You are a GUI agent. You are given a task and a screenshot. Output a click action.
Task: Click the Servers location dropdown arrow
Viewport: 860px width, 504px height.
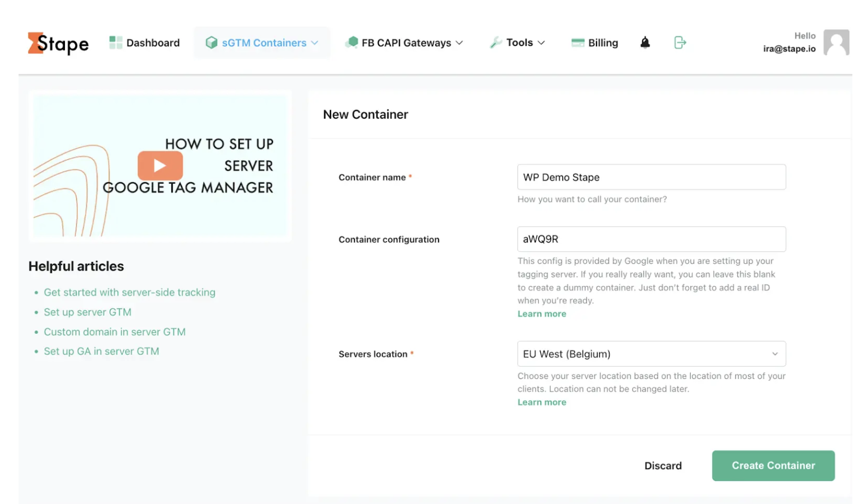tap(775, 354)
